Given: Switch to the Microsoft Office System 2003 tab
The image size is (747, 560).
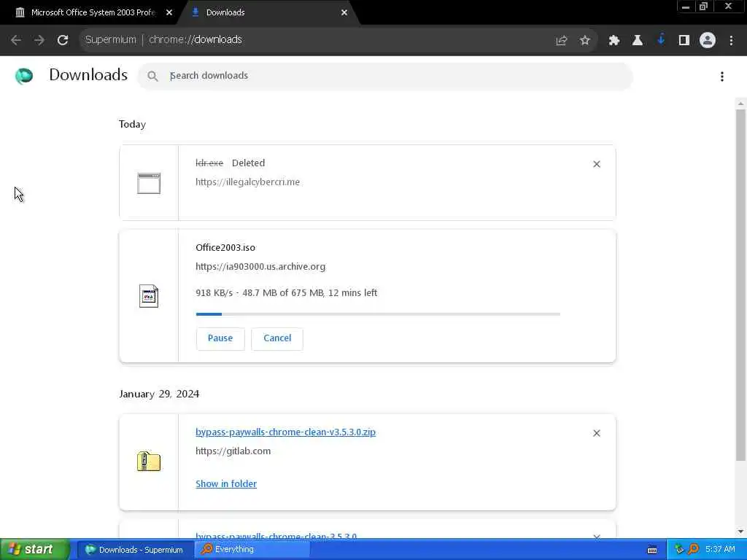Looking at the screenshot, I should 93,12.
